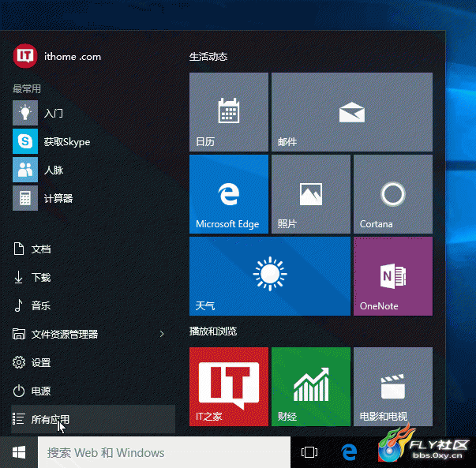Open 计算器 calculator app
Image resolution: width=476 pixels, height=468 pixels.
point(93,198)
